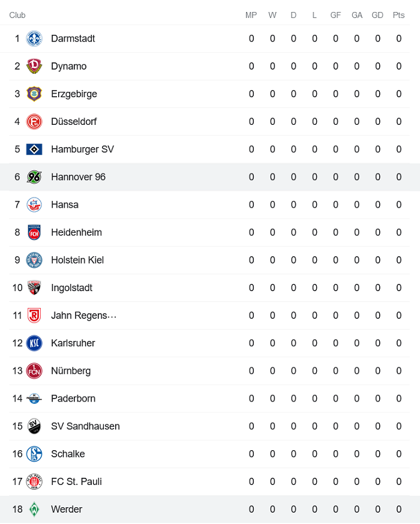420x524 pixels.
Task: Click the Darmstadt club crest
Action: [x=34, y=38]
